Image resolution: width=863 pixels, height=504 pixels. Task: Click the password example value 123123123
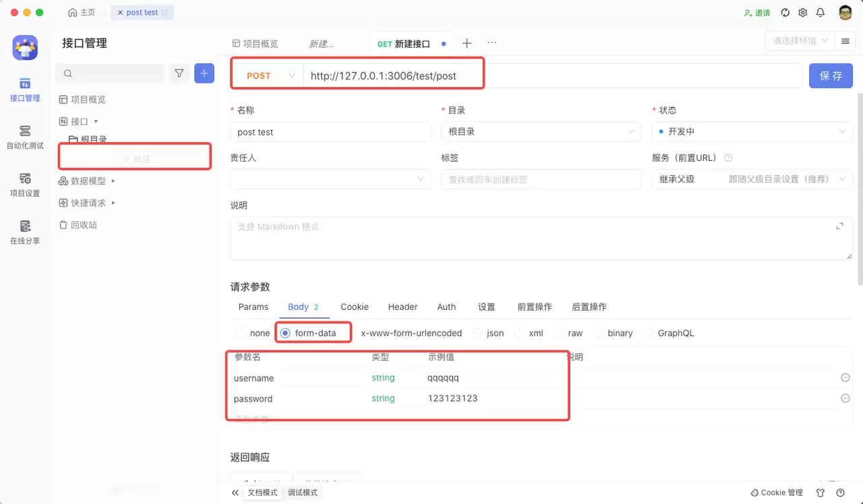452,398
